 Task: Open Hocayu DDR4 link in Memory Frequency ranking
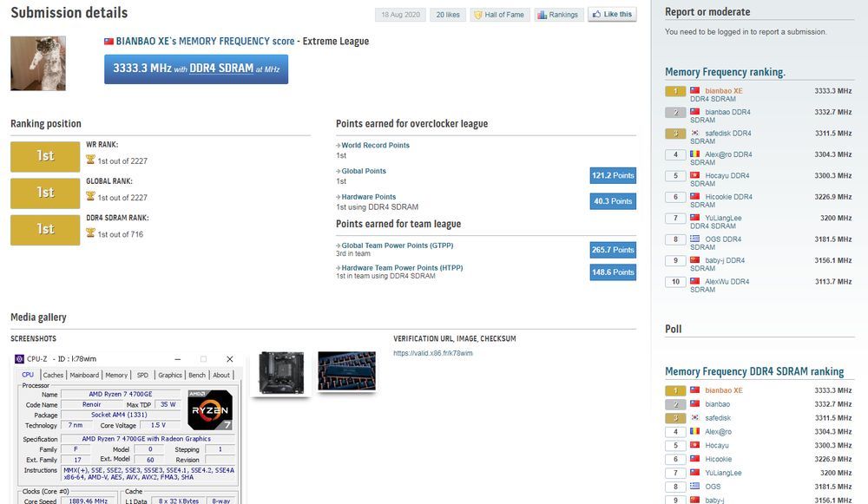727,175
